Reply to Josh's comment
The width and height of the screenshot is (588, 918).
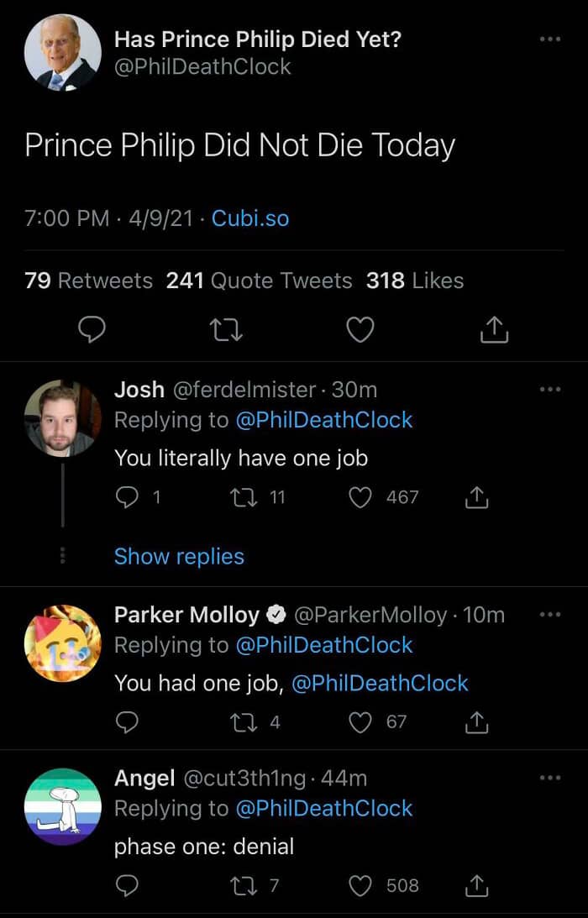point(126,497)
